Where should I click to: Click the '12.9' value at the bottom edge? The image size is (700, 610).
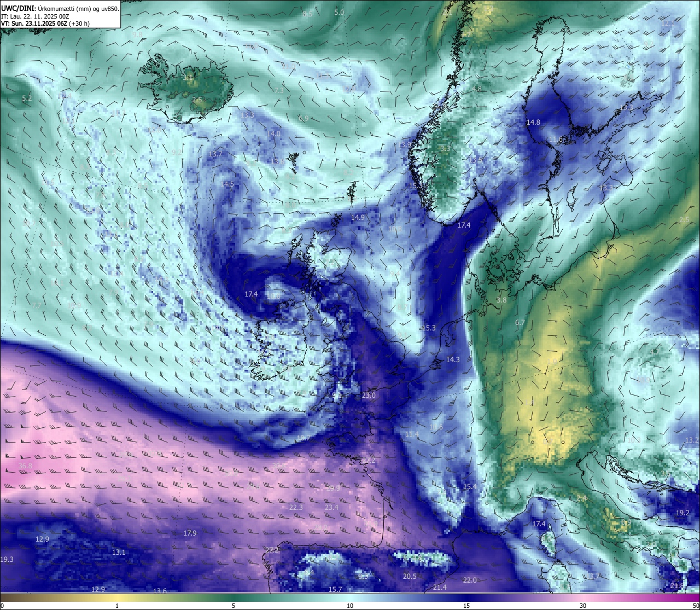click(x=98, y=589)
